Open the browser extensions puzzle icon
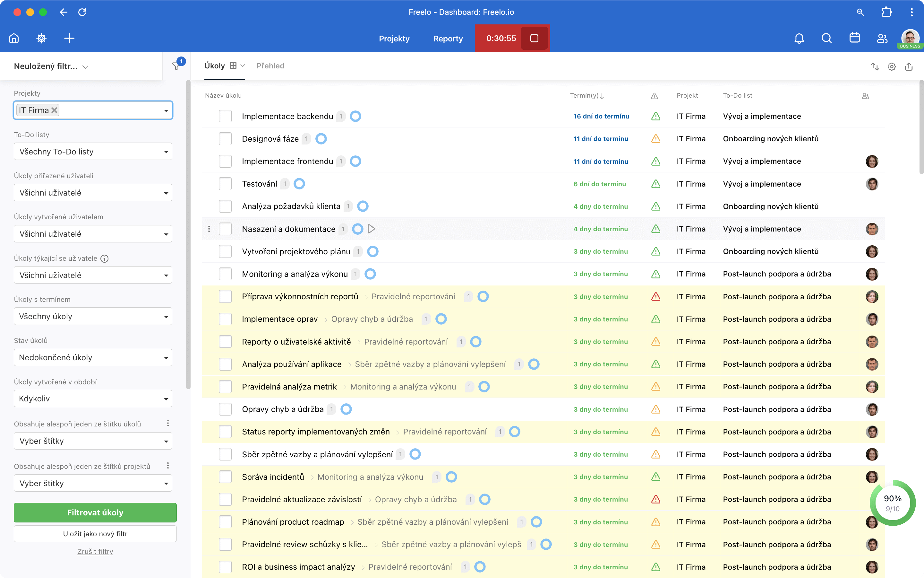The width and height of the screenshot is (924, 578). tap(886, 12)
